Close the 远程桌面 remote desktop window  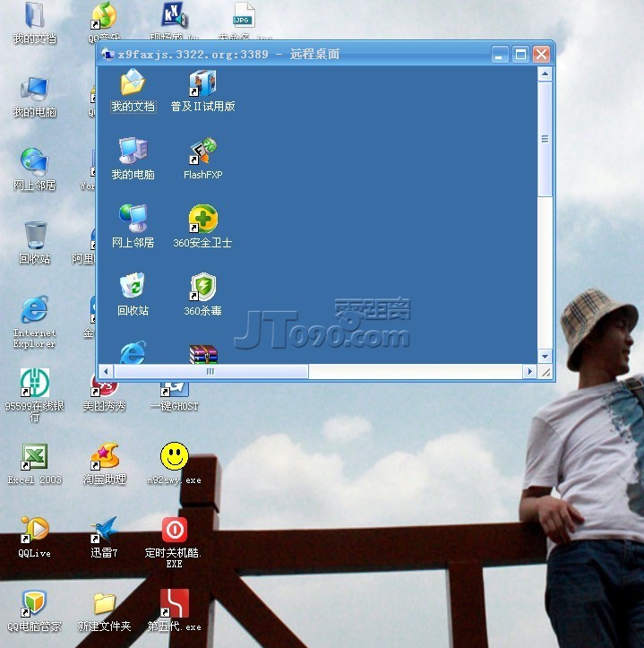541,54
